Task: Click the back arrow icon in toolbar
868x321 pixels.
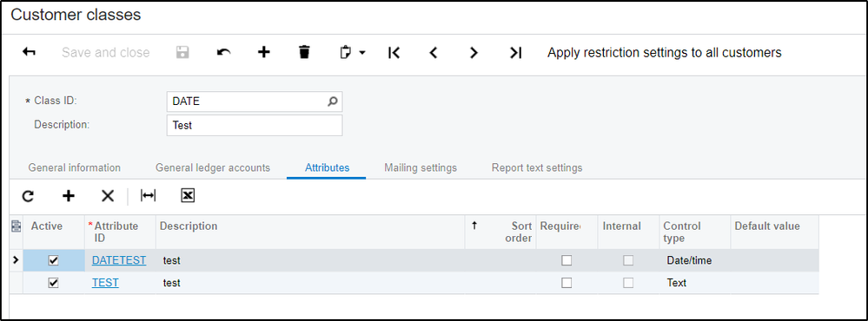Action: (x=29, y=52)
